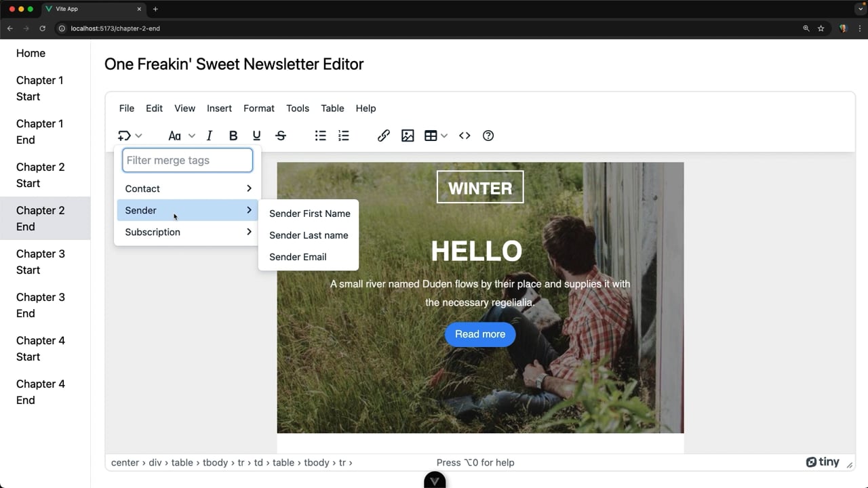Insert the Sender Last name tag

[x=309, y=235]
